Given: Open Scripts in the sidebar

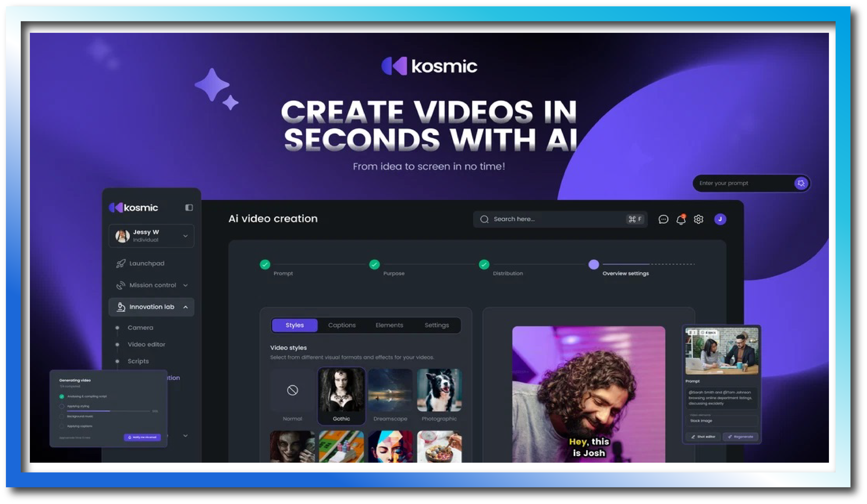Looking at the screenshot, I should 138,361.
